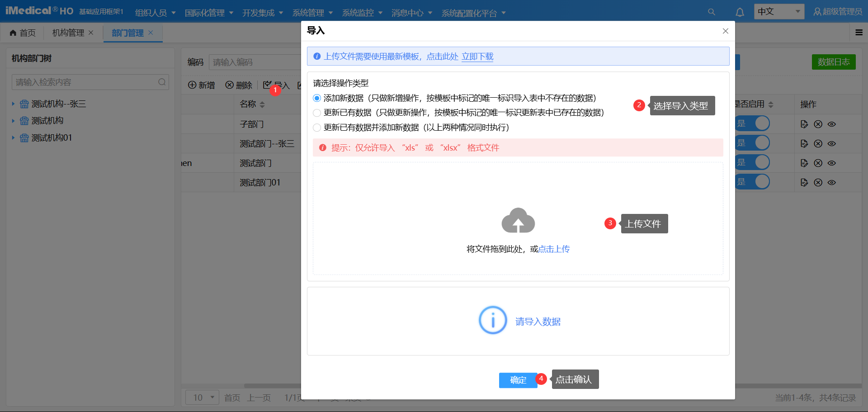Click 上一页 pagination button
Image resolution: width=868 pixels, height=412 pixels.
tap(259, 398)
